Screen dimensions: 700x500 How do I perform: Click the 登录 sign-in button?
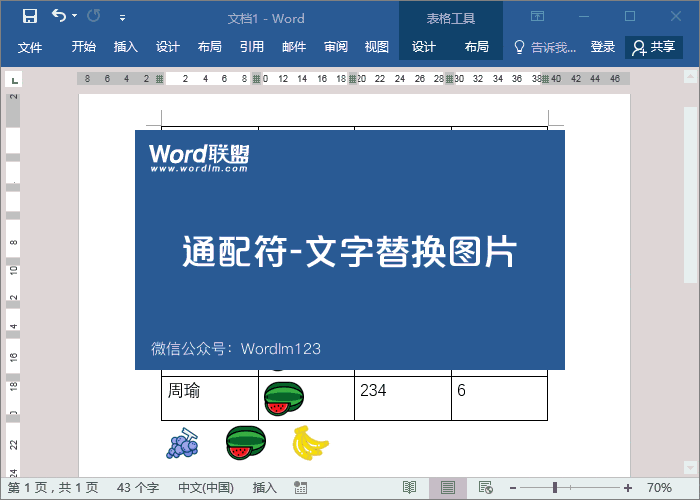pyautogui.click(x=603, y=46)
